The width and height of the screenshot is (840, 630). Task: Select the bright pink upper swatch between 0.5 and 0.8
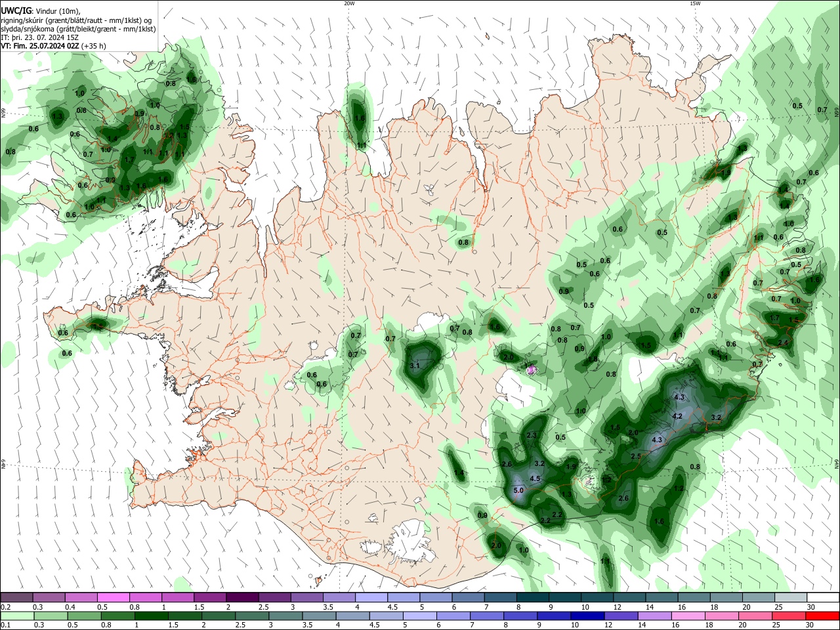pyautogui.click(x=113, y=597)
